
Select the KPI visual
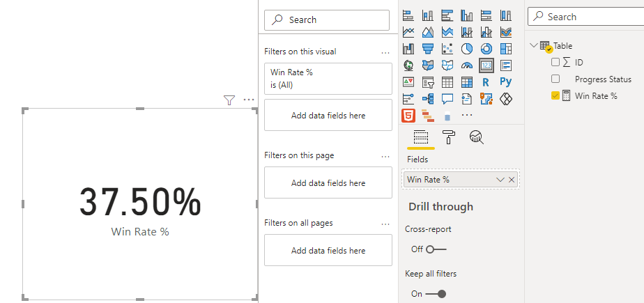click(x=408, y=82)
